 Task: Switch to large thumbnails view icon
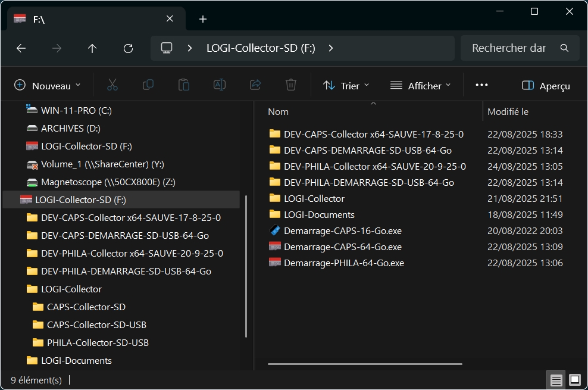[575, 380]
